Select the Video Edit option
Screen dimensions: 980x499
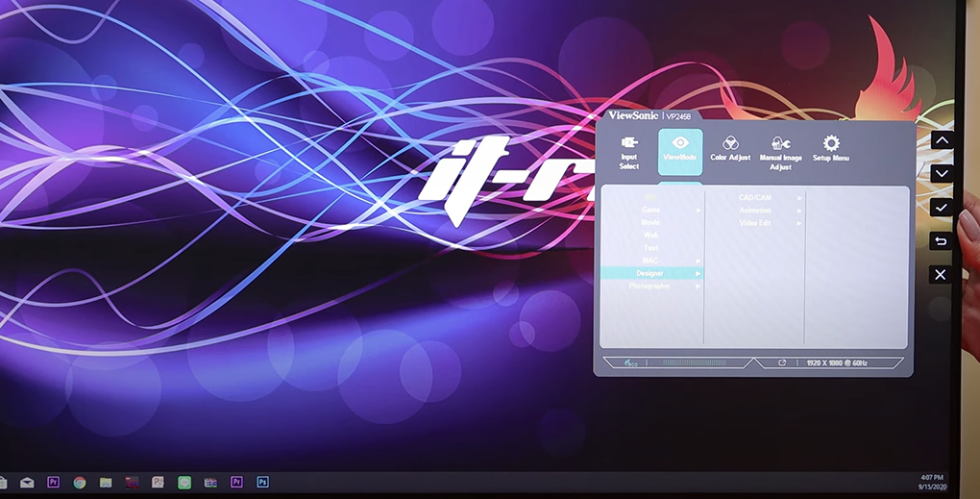755,223
